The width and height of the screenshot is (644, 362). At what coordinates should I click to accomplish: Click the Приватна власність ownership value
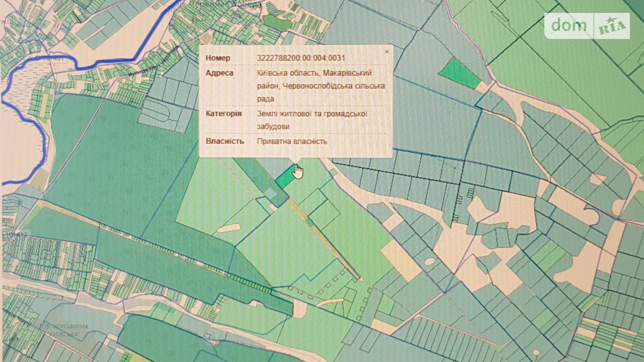click(x=292, y=141)
